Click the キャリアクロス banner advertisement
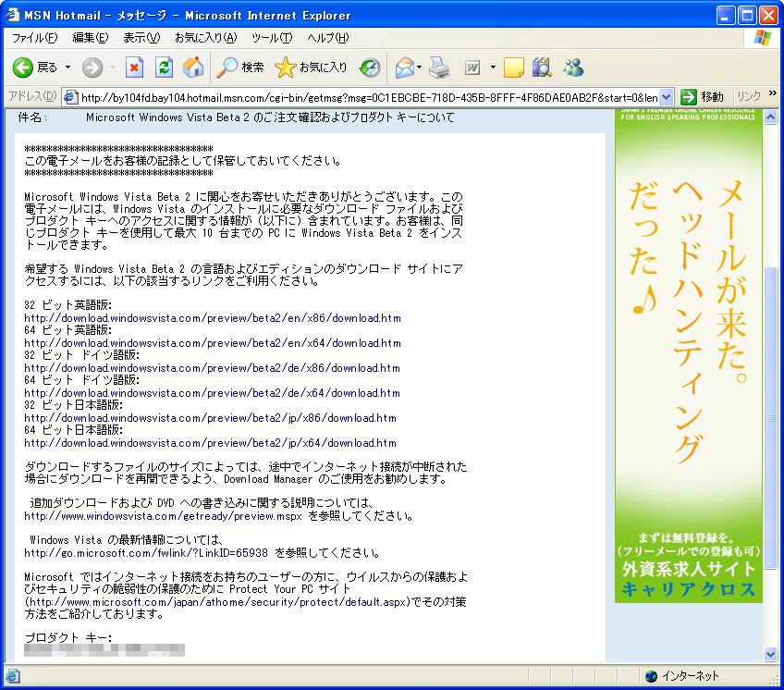 point(689,355)
